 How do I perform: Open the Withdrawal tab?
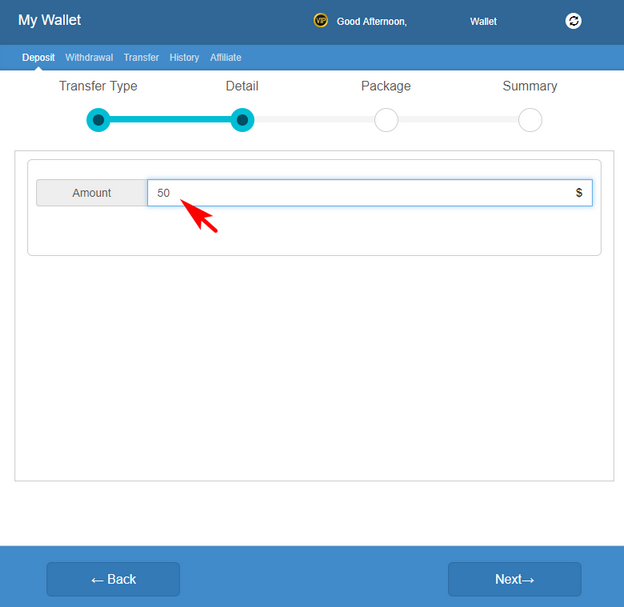(89, 58)
